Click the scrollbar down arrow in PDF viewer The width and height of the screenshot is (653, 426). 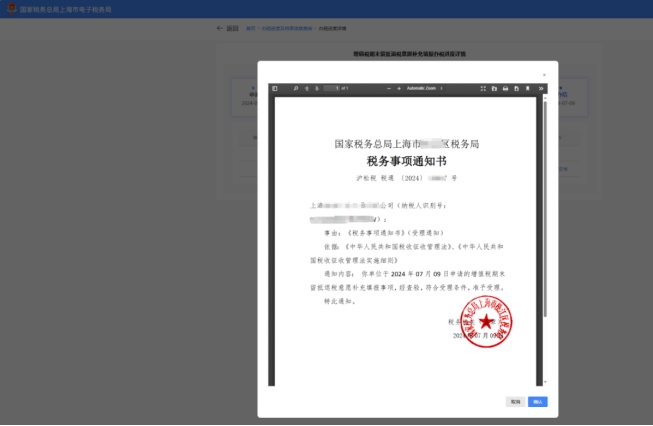545,382
